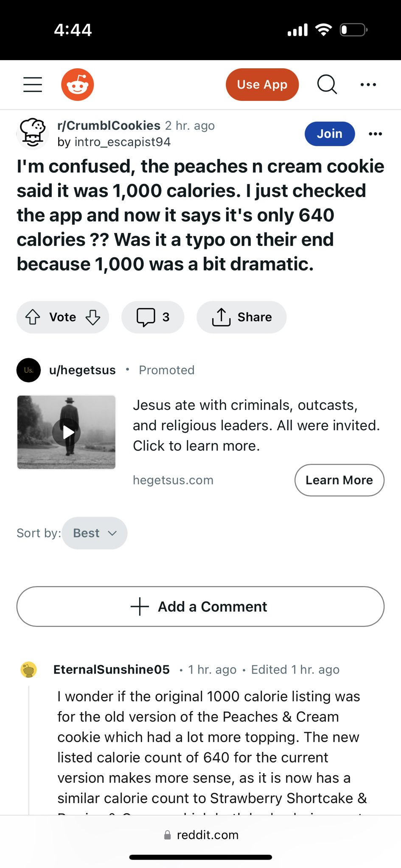Play the promoted video thumbnail
Image resolution: width=401 pixels, height=868 pixels.
pyautogui.click(x=66, y=432)
